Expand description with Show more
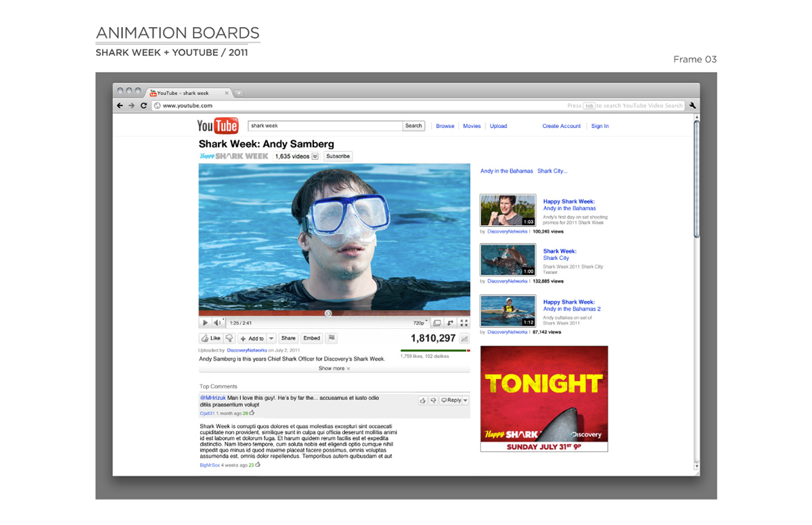The height and width of the screenshot is (525, 812). [x=334, y=369]
